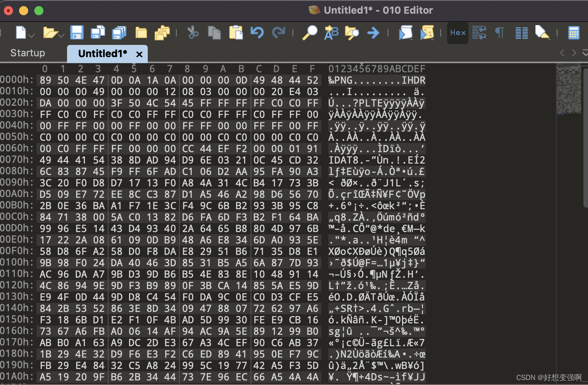Open the tab list dropdown arrow
Viewport: 588px width, 385px height.
pyautogui.click(x=585, y=53)
